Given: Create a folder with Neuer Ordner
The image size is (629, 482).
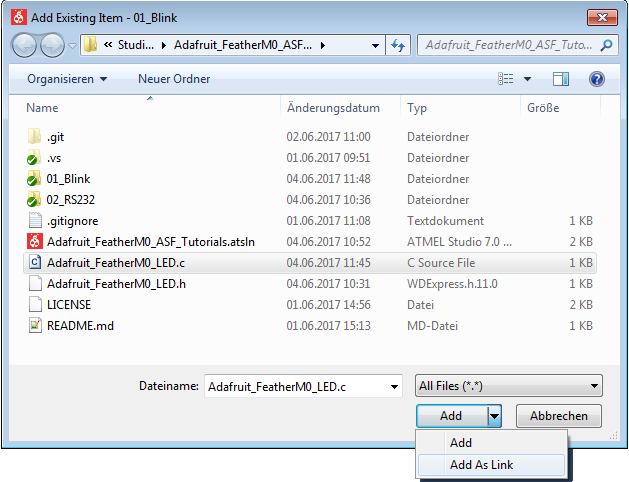Looking at the screenshot, I should pyautogui.click(x=174, y=79).
